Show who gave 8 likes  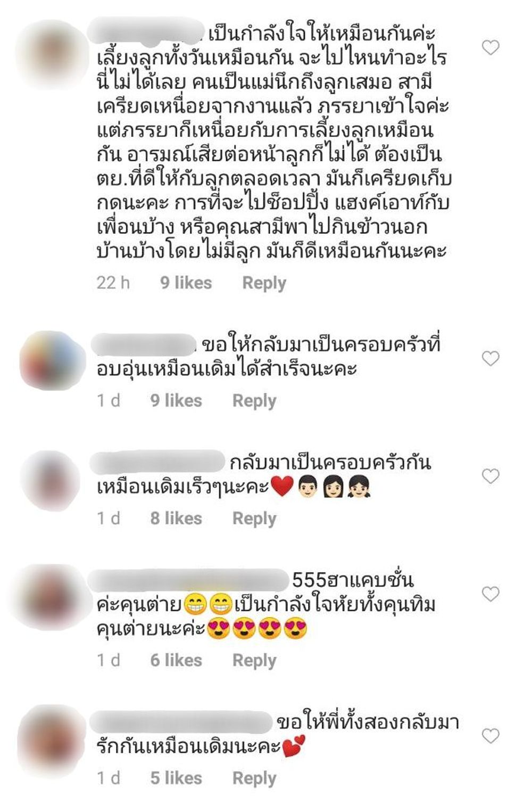[176, 517]
